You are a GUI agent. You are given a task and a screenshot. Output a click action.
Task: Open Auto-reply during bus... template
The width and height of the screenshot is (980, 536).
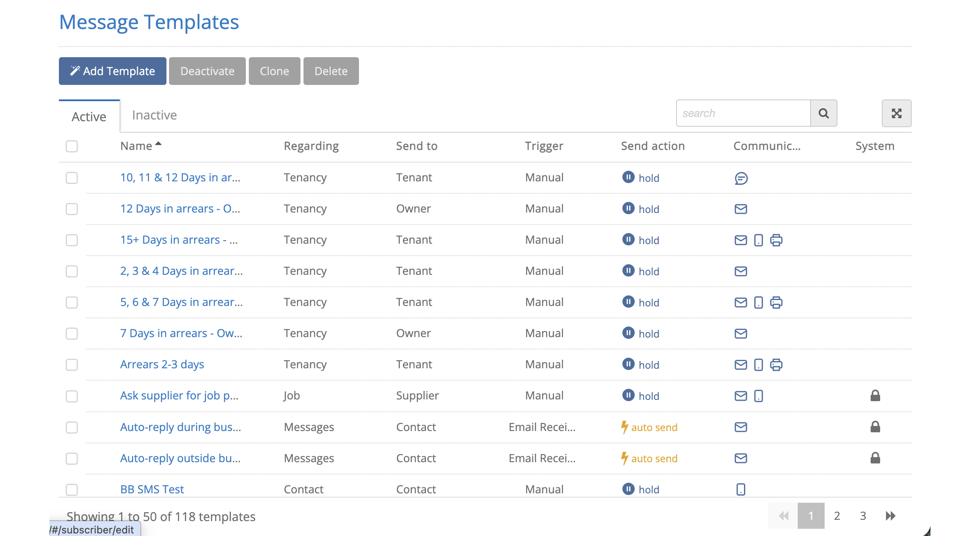pyautogui.click(x=181, y=427)
